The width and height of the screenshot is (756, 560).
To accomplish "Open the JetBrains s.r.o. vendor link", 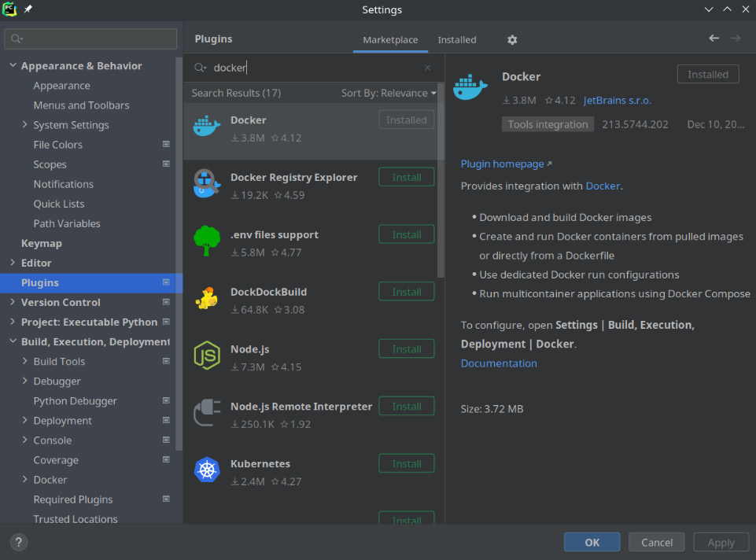I will tap(617, 100).
